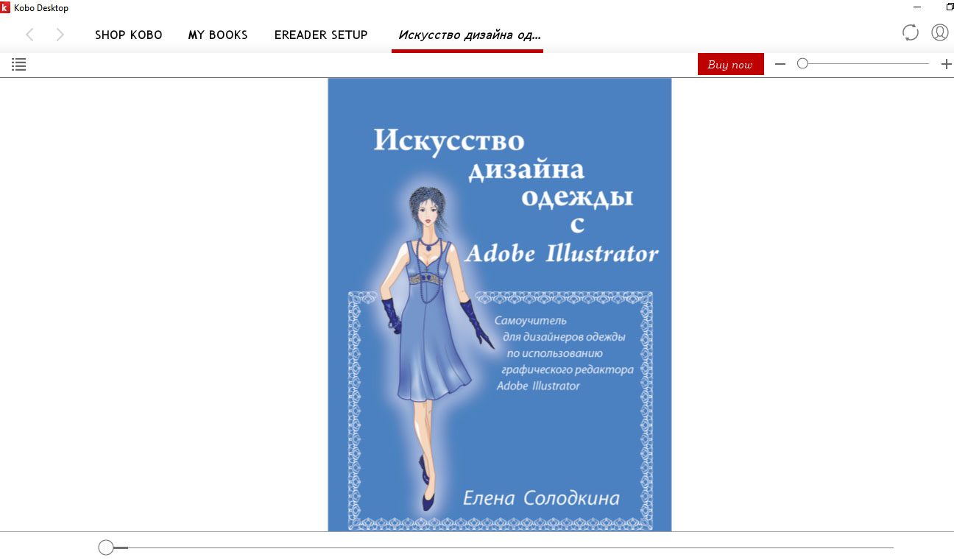This screenshot has width=954, height=560.
Task: Go back with the left arrow
Action: pos(29,35)
